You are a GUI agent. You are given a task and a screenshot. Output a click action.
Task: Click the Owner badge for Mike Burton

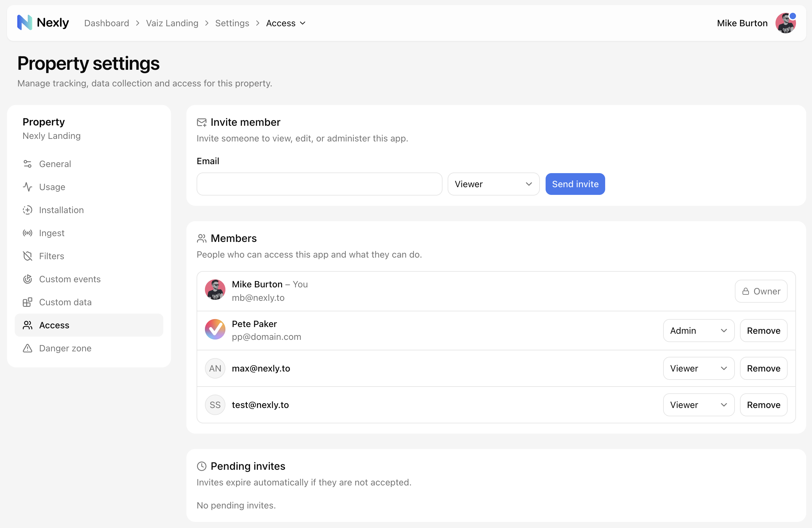point(761,292)
